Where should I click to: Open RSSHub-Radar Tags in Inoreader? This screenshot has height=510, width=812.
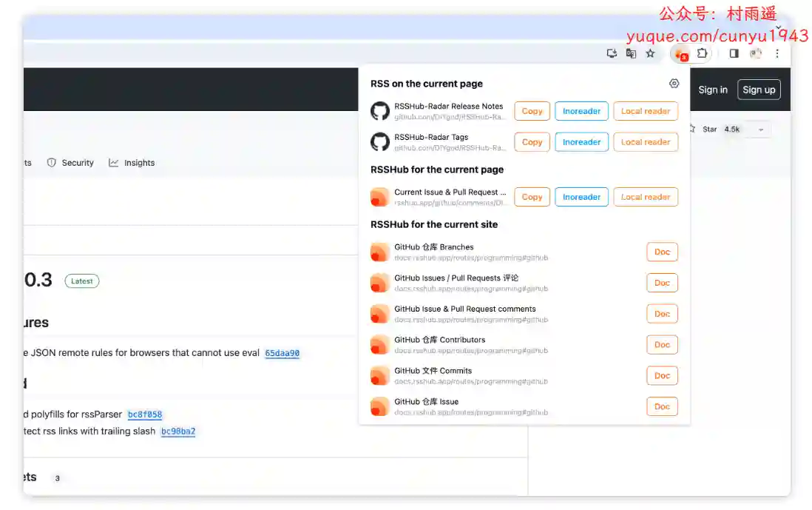581,142
